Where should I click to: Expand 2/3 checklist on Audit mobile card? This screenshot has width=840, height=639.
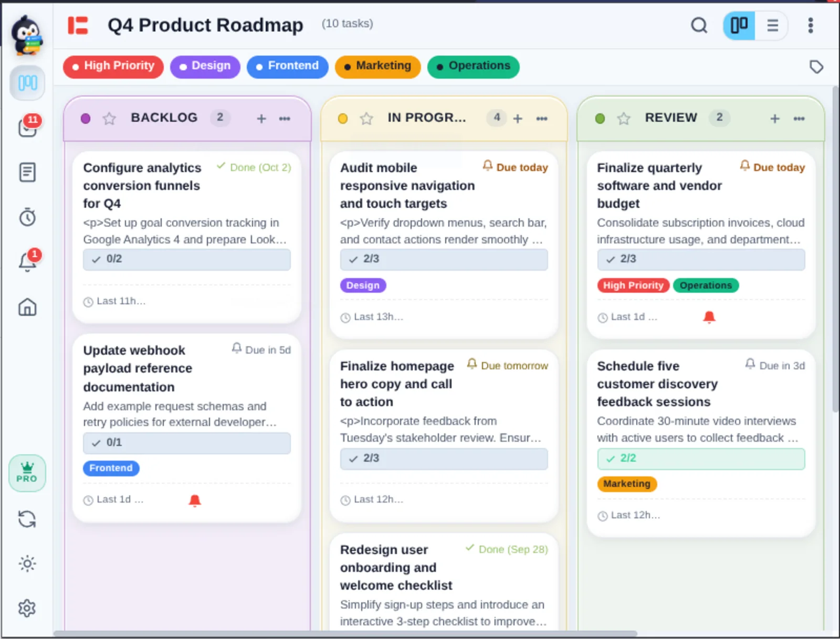[444, 260]
